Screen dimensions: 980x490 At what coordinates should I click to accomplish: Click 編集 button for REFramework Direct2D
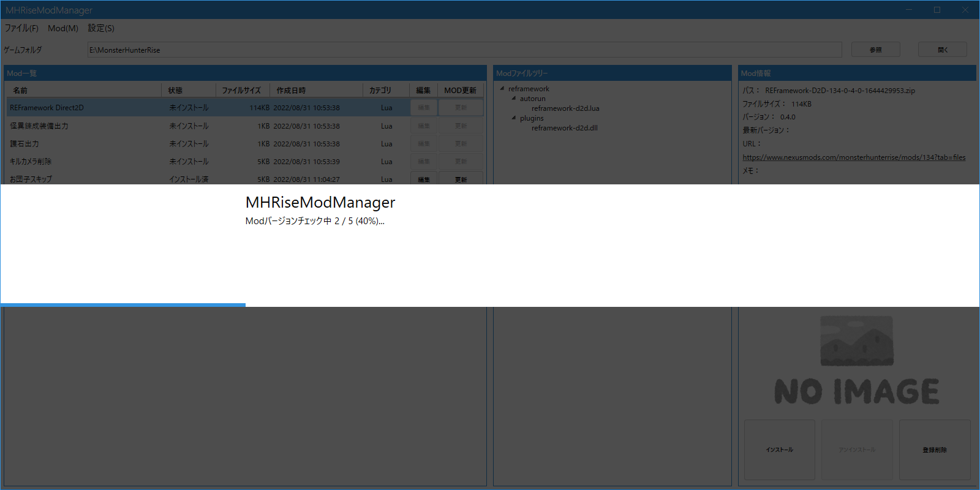click(424, 107)
